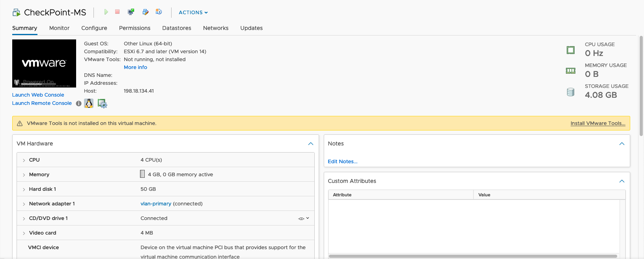Click the Take Snapshot clock icon
The image size is (644, 259).
pos(159,12)
